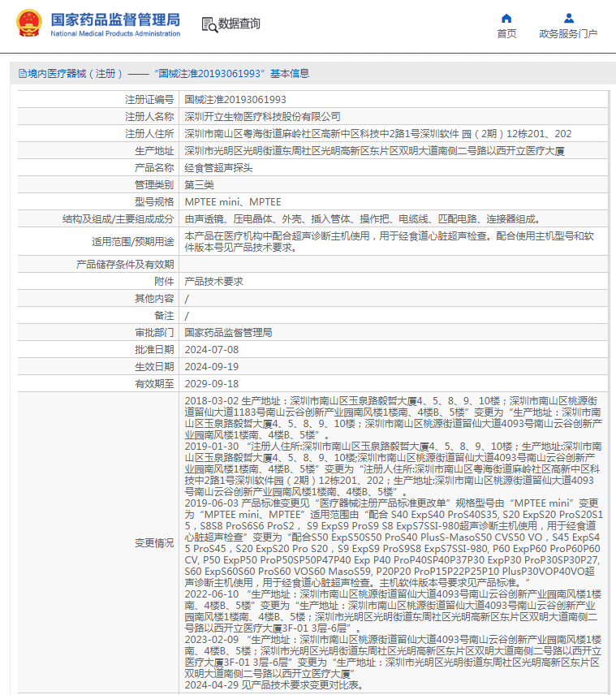Click 管理类别 value 第三类
This screenshot has width=616, height=695.
(x=199, y=185)
